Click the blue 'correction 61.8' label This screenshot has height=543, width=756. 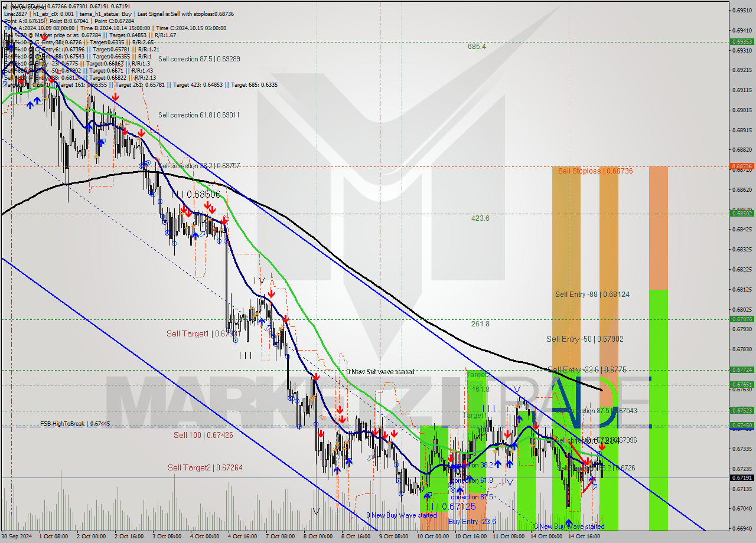pos(471,480)
